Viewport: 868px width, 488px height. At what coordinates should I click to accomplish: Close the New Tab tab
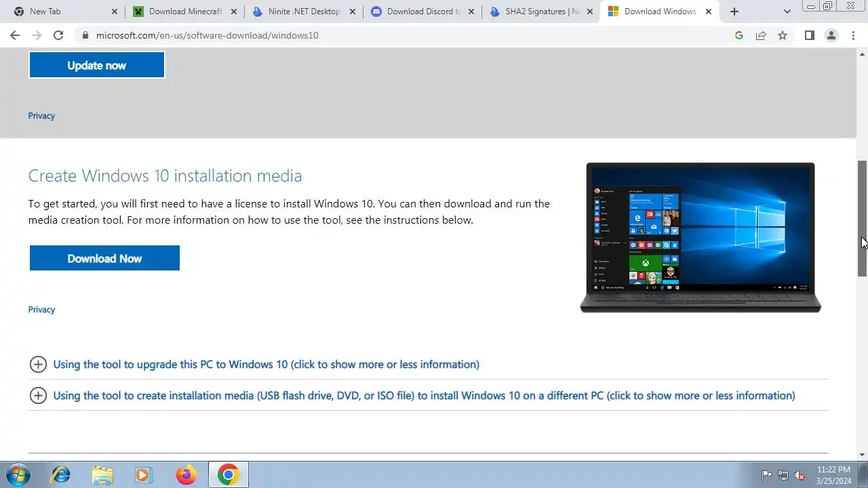[x=115, y=12]
